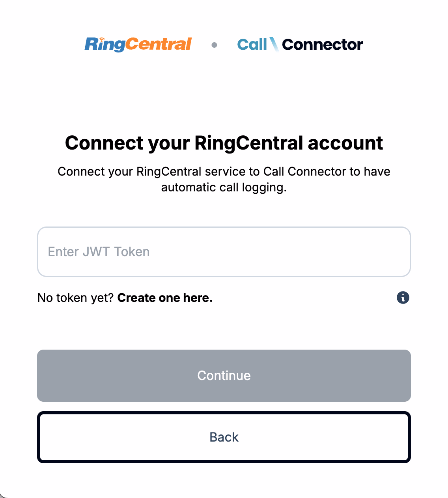Click inside the JWT Token text box
The image size is (448, 498).
click(224, 252)
